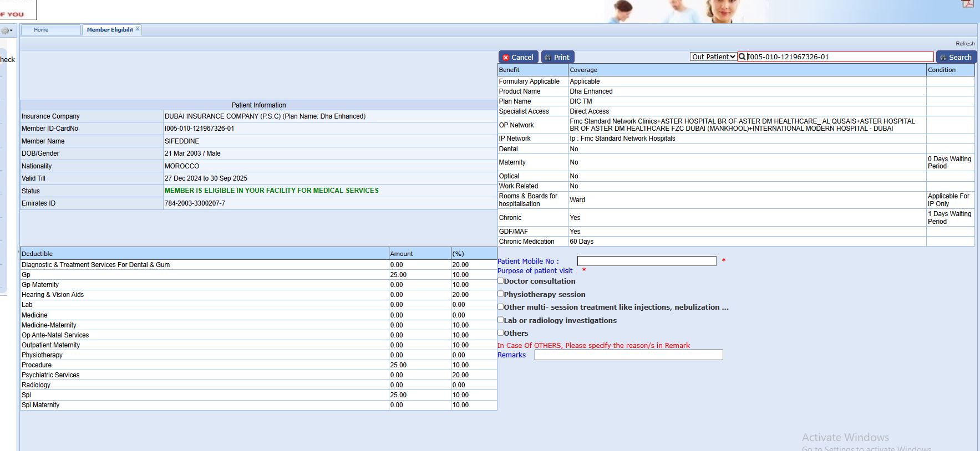The image size is (980, 451).
Task: Check the Others checkbox
Action: click(x=501, y=332)
